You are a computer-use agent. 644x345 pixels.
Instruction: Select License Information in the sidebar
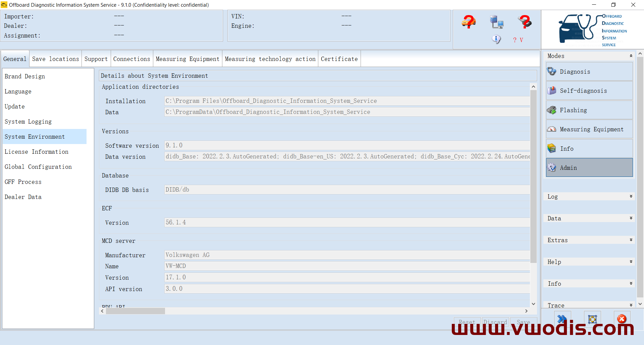click(37, 152)
